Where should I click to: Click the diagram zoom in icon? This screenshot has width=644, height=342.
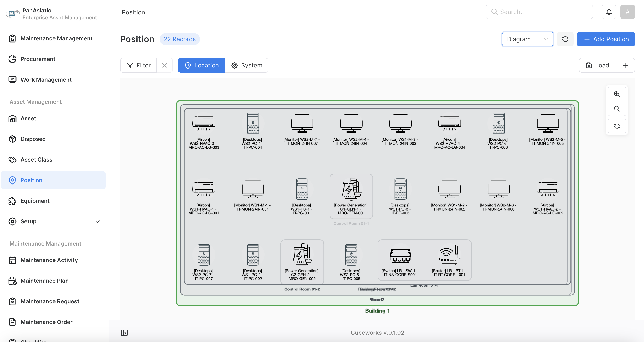point(617,94)
